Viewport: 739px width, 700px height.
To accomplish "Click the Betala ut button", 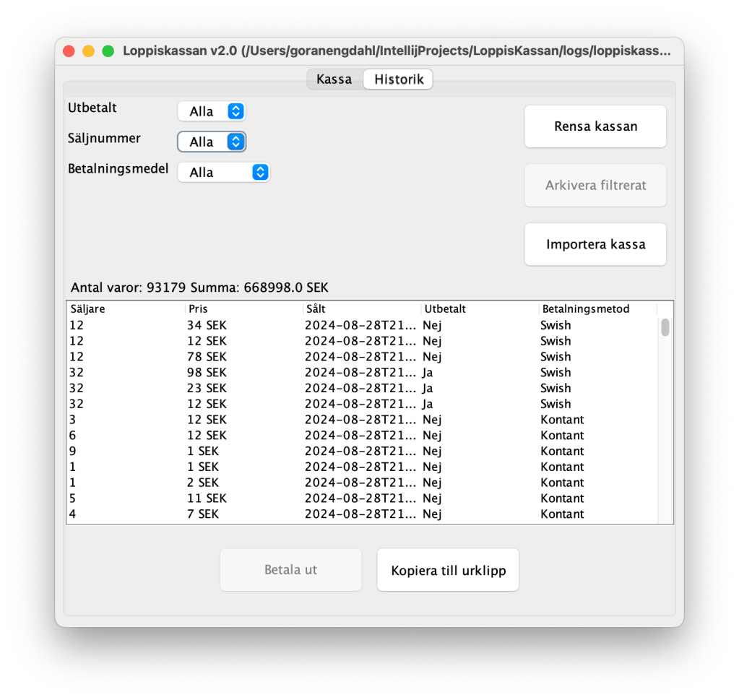I will coord(290,570).
